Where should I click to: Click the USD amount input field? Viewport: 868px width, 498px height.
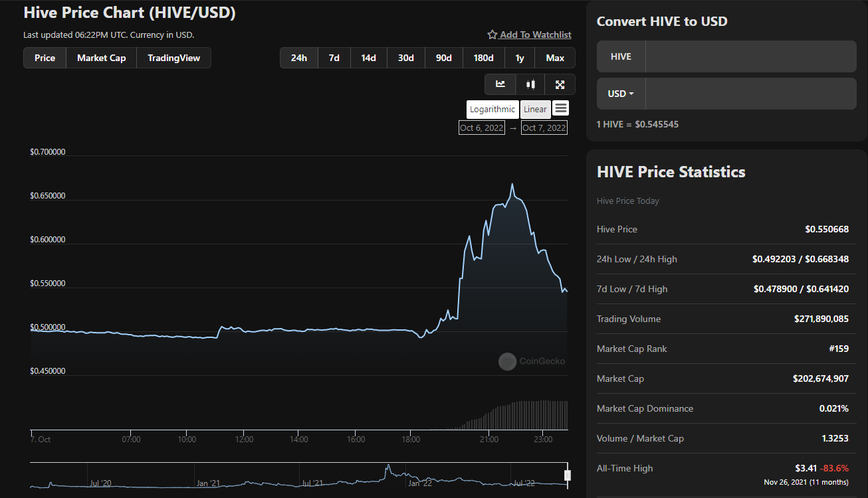pos(750,94)
